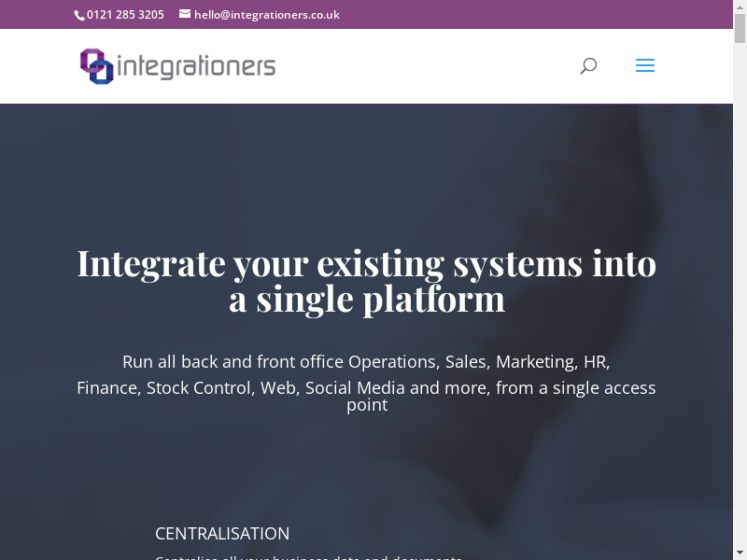The image size is (747, 560).
Task: Click the search magnifier icon
Action: (588, 65)
